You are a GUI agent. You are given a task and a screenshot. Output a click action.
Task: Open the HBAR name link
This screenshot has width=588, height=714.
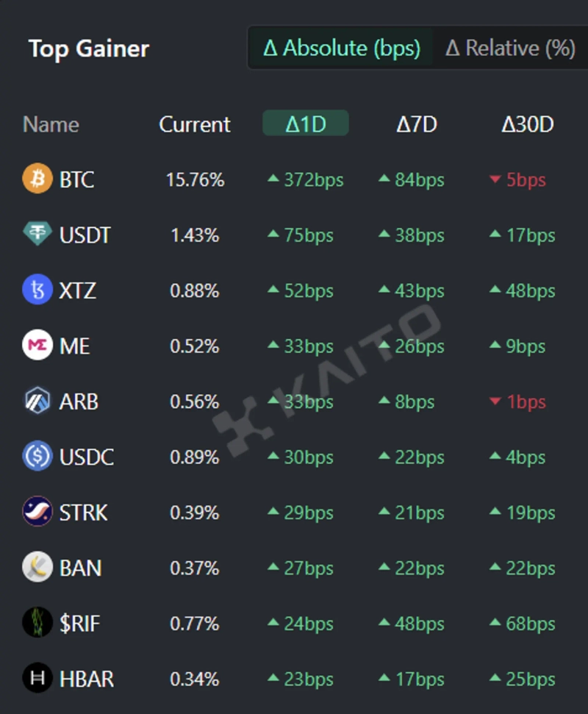[87, 679]
